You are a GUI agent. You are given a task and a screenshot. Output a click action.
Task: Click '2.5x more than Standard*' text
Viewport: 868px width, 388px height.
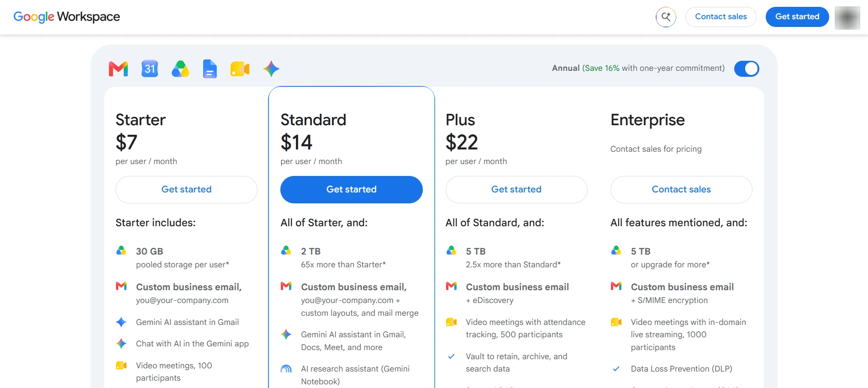coord(513,265)
